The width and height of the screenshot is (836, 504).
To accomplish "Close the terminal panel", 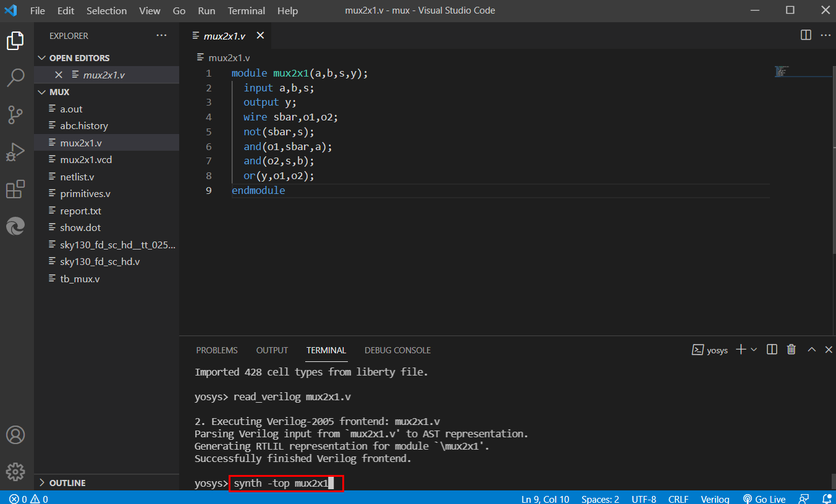I will pos(829,350).
